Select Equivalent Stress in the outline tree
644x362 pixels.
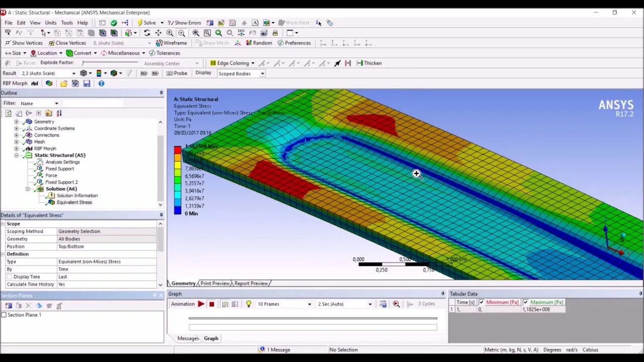coord(74,202)
